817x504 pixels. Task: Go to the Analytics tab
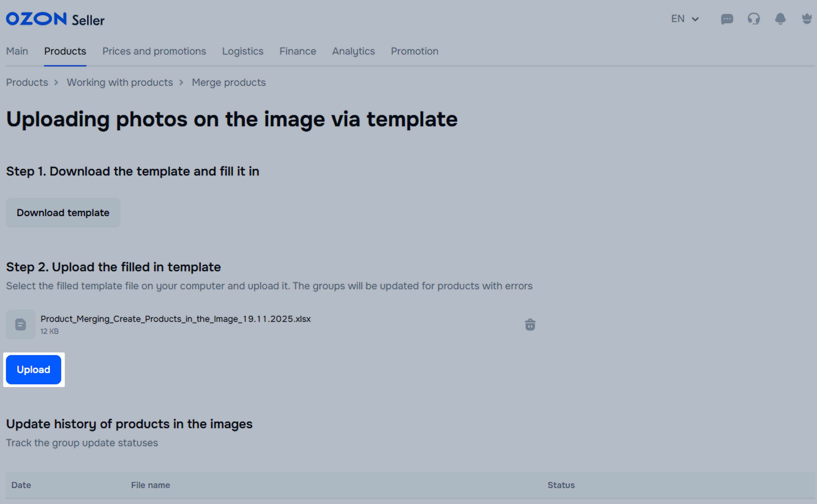coord(353,51)
